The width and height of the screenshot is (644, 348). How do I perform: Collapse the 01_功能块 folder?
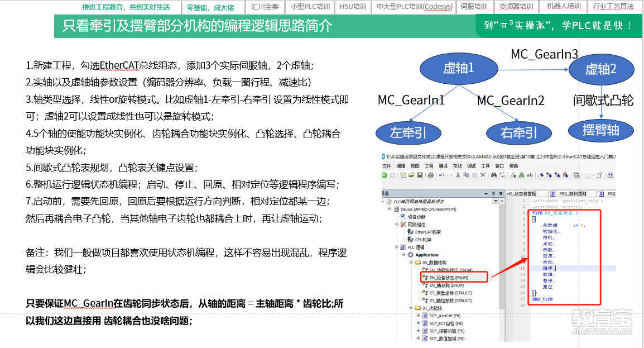pos(411,308)
